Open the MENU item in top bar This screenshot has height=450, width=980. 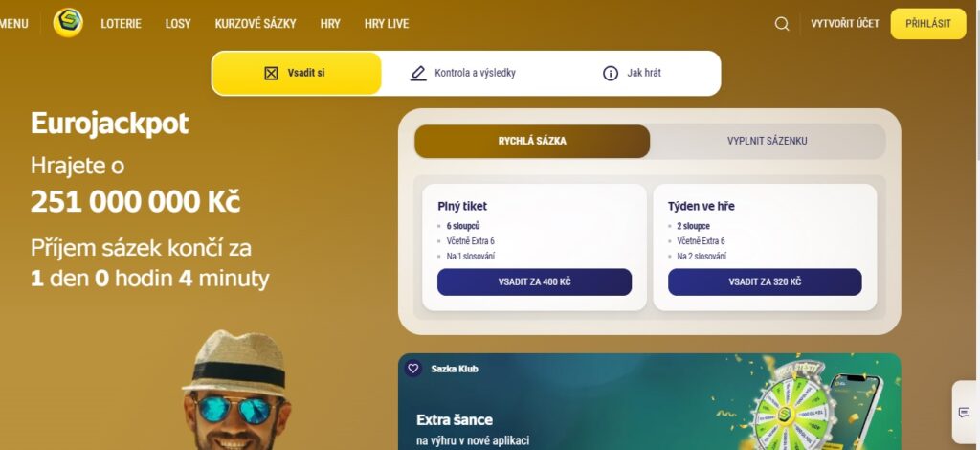(13, 24)
